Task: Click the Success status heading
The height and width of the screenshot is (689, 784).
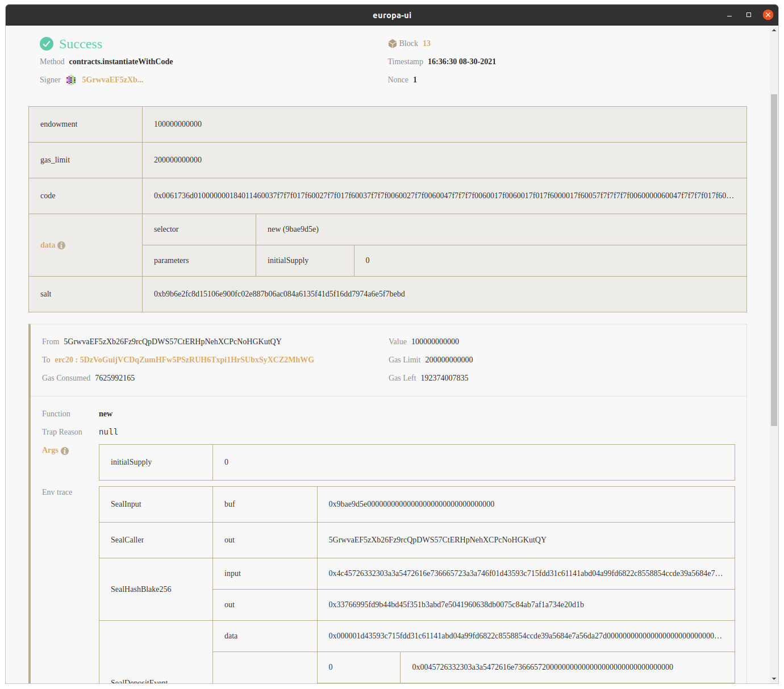Action: coord(81,44)
